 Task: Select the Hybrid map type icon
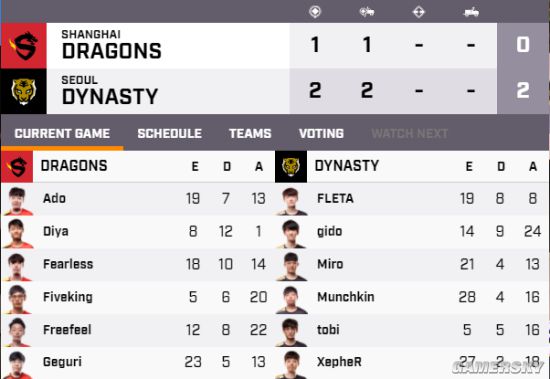(x=367, y=12)
